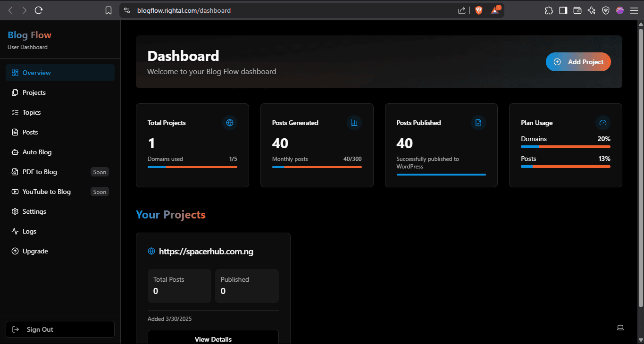Bookmark this page via bookmark icon
This screenshot has width=644, height=344.
click(109, 10)
